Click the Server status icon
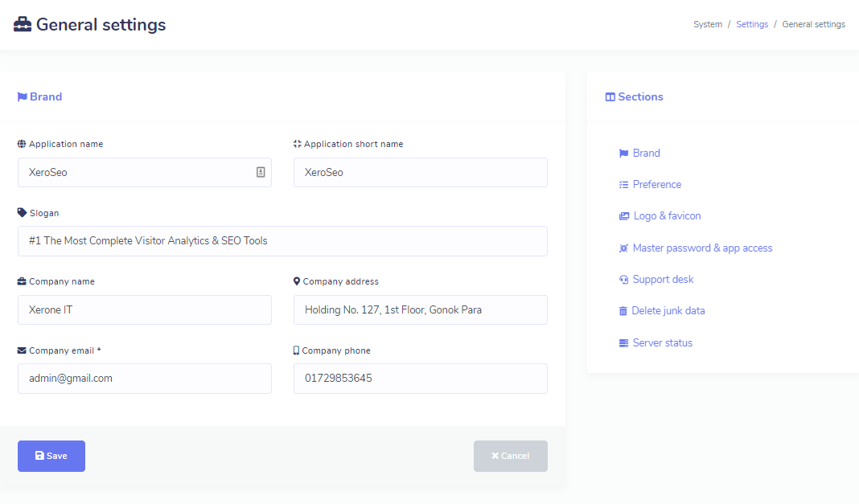This screenshot has width=859, height=504. click(623, 343)
